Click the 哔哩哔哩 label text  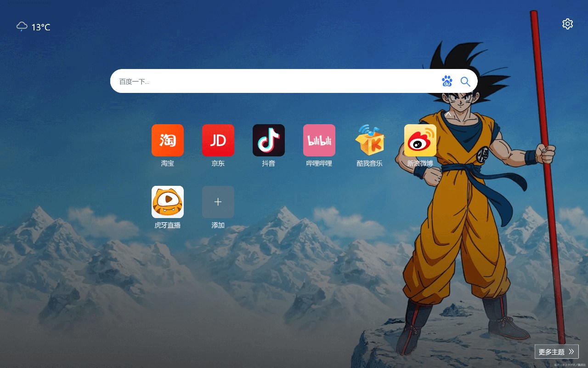[319, 163]
